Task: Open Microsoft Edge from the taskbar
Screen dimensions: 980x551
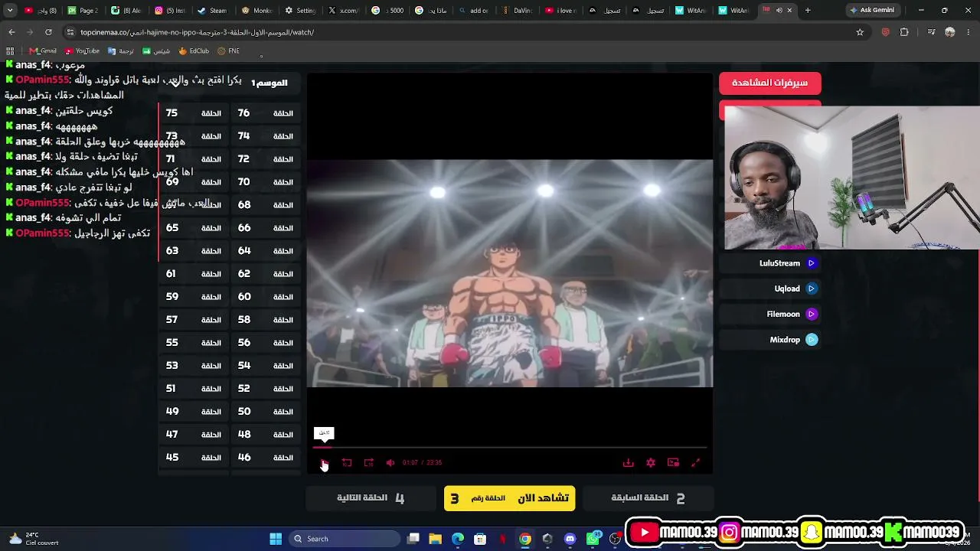Action: pyautogui.click(x=458, y=539)
